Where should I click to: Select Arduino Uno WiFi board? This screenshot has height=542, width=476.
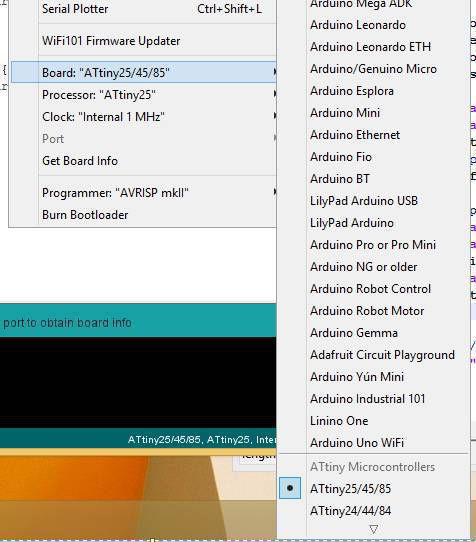(x=373, y=443)
